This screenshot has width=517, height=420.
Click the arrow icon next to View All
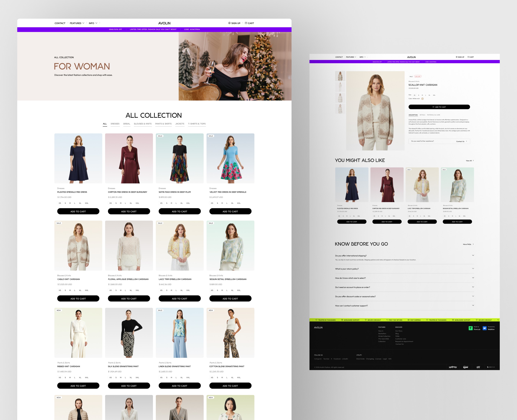(473, 161)
